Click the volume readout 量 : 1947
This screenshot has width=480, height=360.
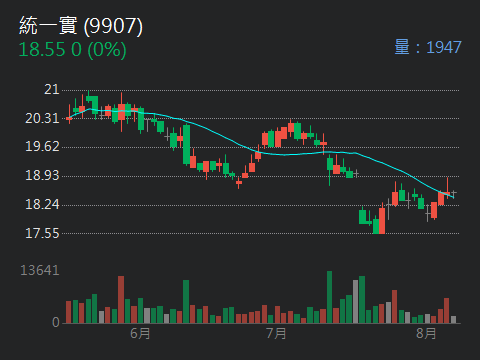tap(428, 47)
